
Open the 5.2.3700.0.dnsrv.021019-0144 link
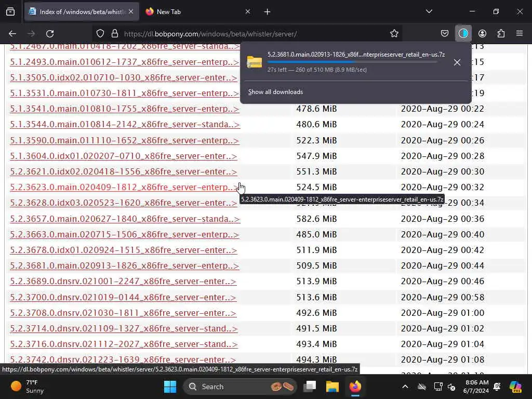(123, 297)
